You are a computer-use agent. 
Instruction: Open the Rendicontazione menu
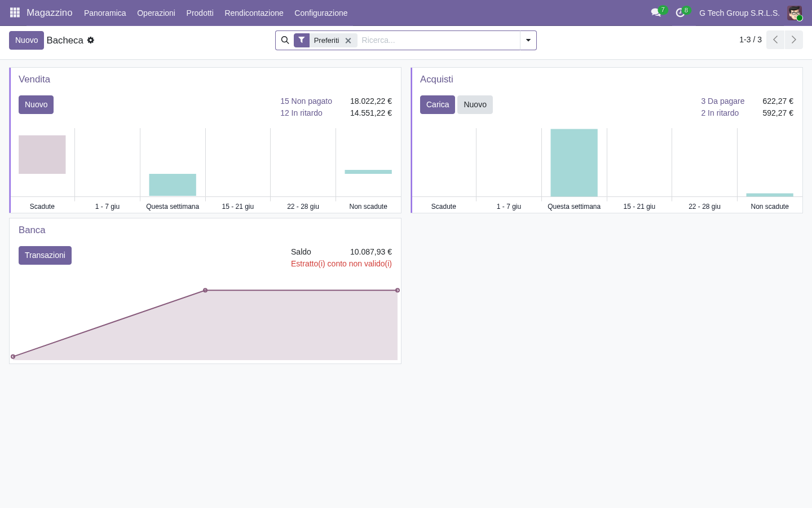coord(254,13)
